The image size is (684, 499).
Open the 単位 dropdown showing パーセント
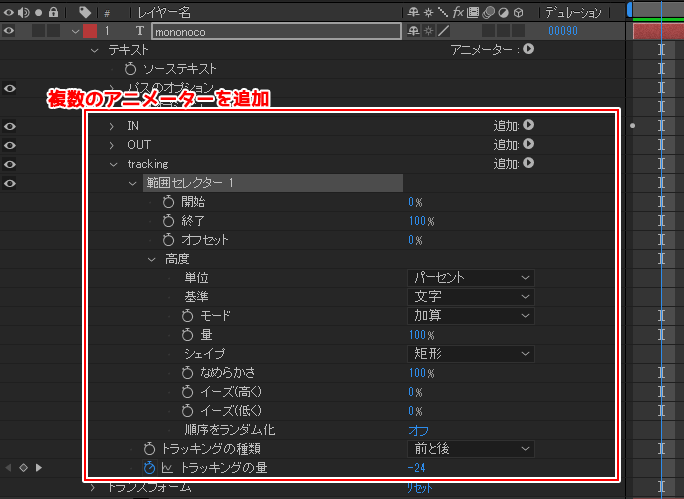(471, 278)
